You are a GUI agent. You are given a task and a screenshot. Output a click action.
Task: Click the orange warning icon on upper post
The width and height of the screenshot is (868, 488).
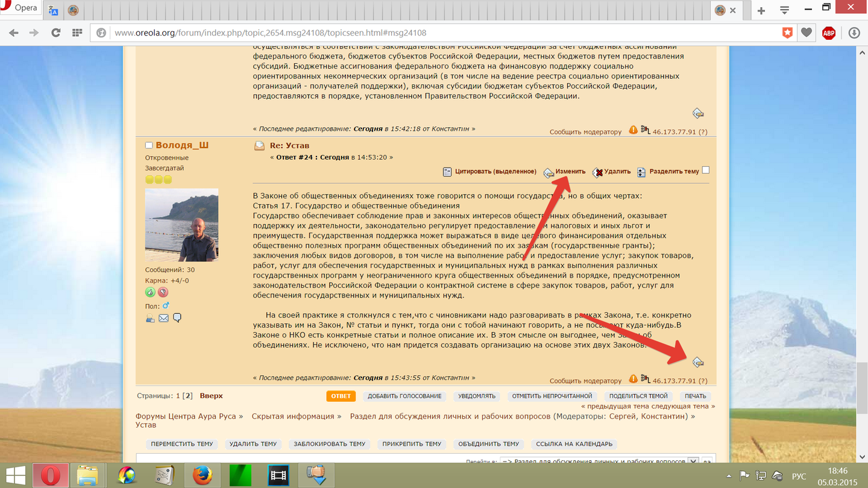tap(633, 130)
